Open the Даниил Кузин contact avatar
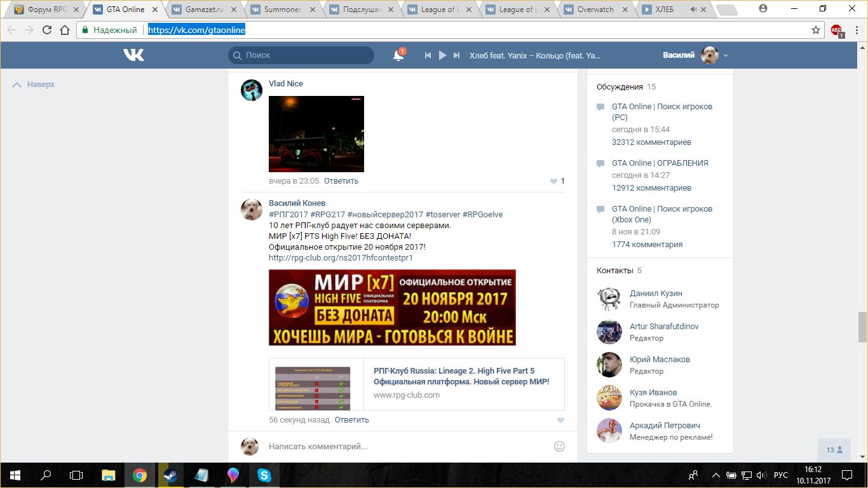This screenshot has height=488, width=868. (x=609, y=299)
